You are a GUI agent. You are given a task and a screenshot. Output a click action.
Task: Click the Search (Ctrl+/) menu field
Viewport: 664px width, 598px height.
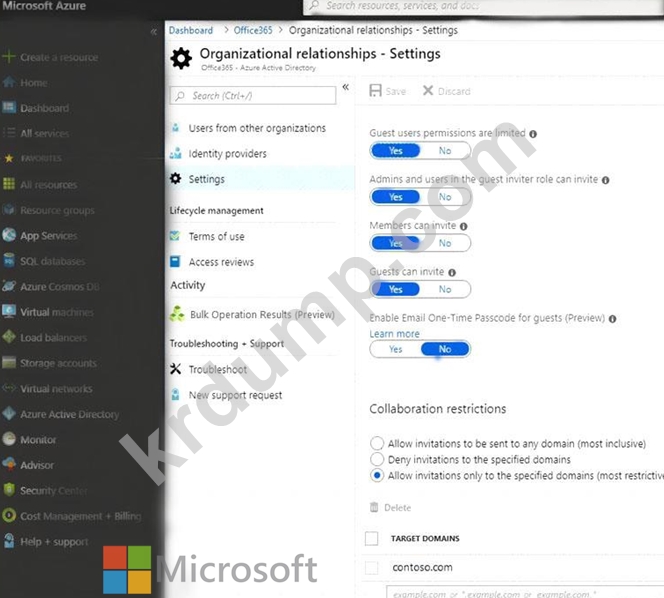pyautogui.click(x=254, y=96)
